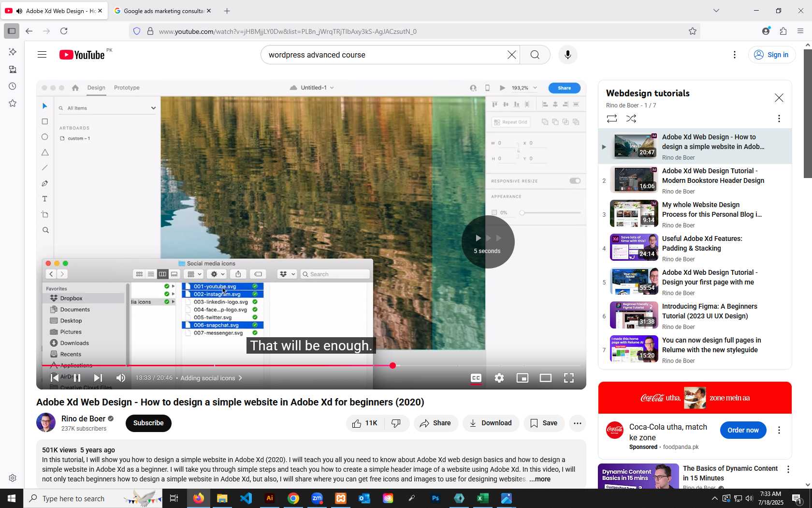Switch to Google ads marketing tab
Image resolution: width=812 pixels, height=508 pixels.
click(x=163, y=11)
